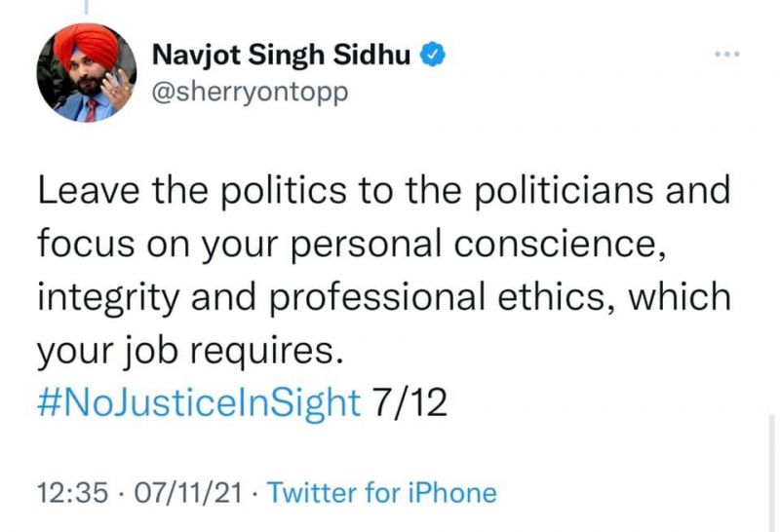
Task: Click the 12:35 timestamp
Action: (71, 492)
